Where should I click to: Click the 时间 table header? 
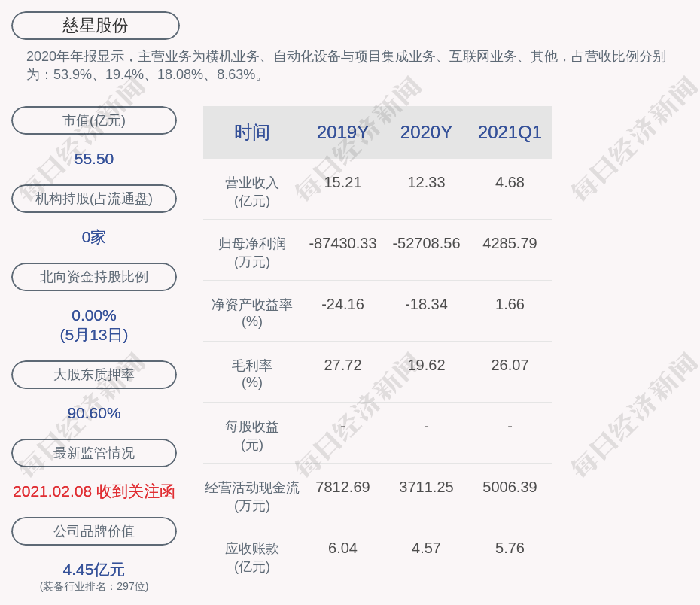click(x=252, y=132)
